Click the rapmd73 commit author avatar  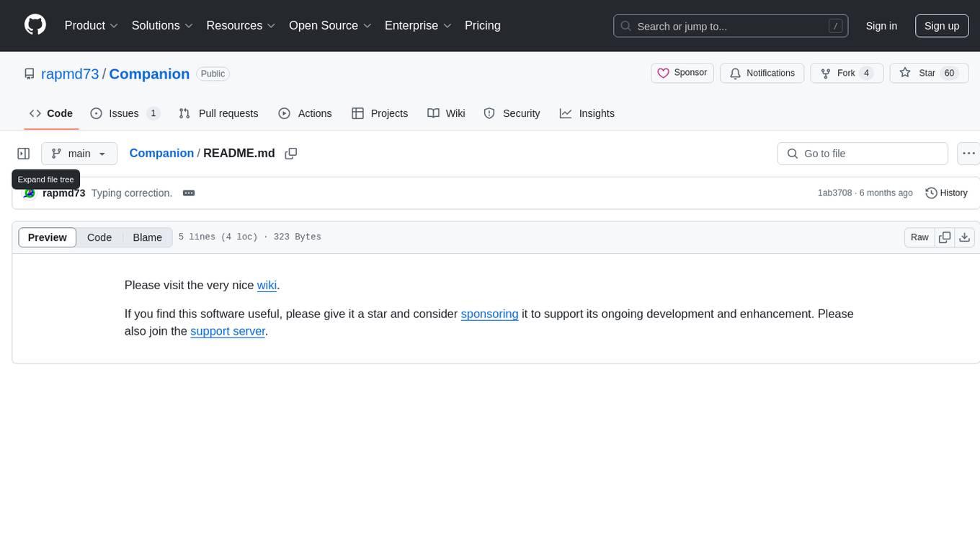(x=30, y=193)
